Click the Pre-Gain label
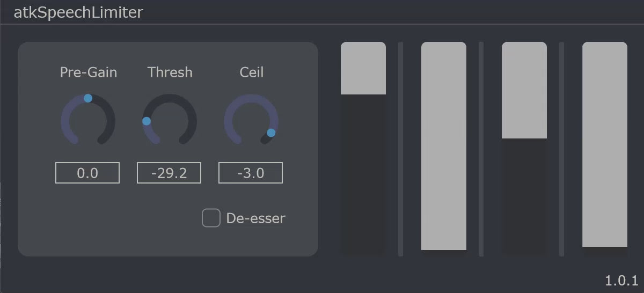The width and height of the screenshot is (644, 293). [x=89, y=72]
